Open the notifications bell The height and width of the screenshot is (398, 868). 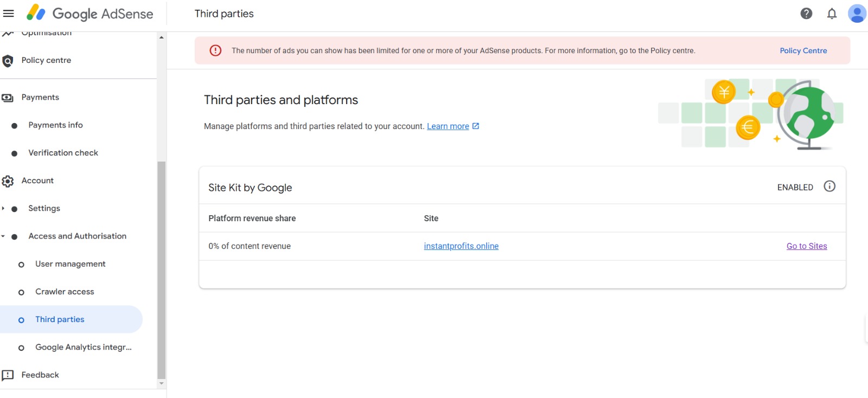point(832,14)
